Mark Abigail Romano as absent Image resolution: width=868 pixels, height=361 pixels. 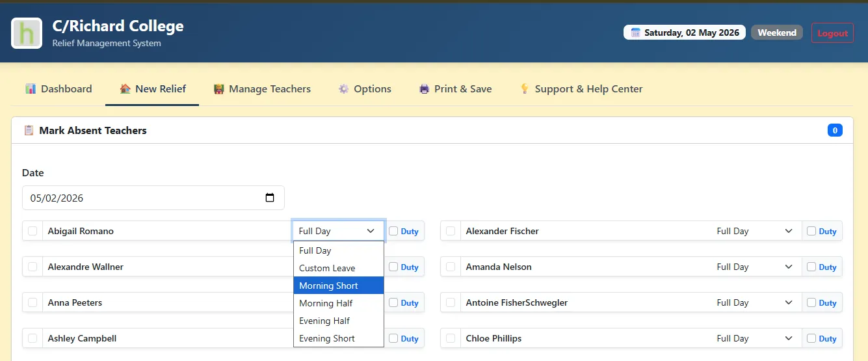[x=33, y=231]
